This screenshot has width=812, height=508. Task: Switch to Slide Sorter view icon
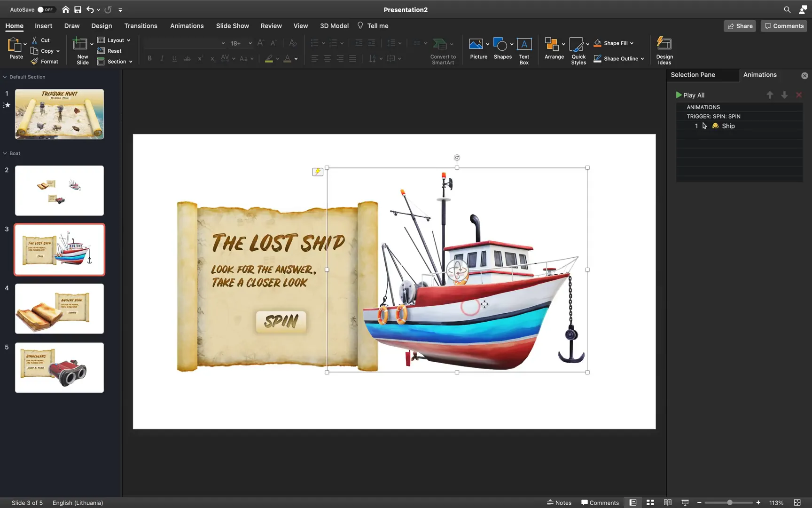point(650,502)
